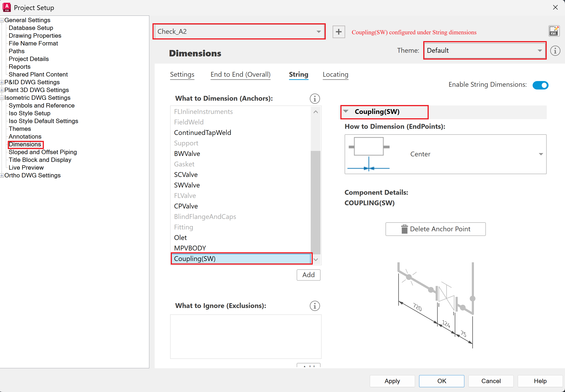Click the What to Ignore exclusions list
The width and height of the screenshot is (565, 392).
coord(246,337)
